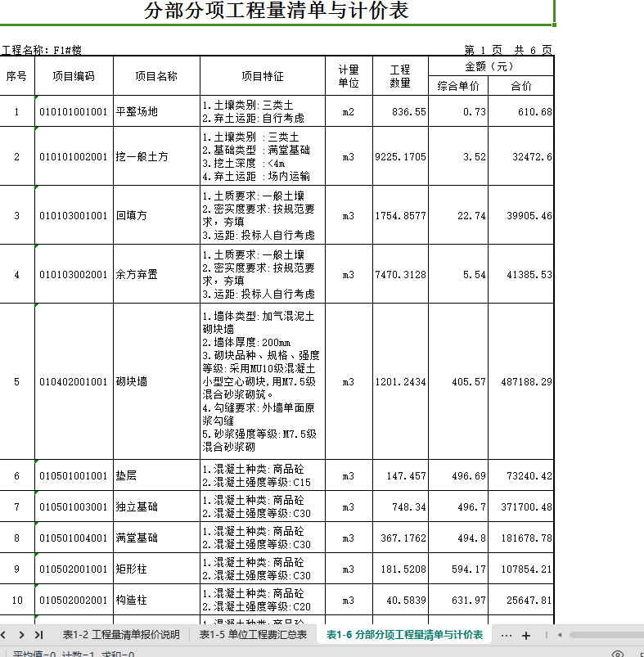Select sequence number cell 10
Screen dimensions: 644x657
click(x=16, y=600)
